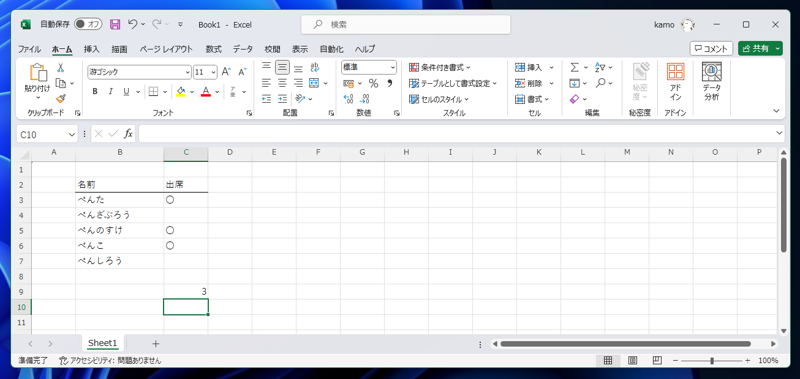Toggle Center horizontal alignment
Viewport: 800px width, 379px height.
282,83
